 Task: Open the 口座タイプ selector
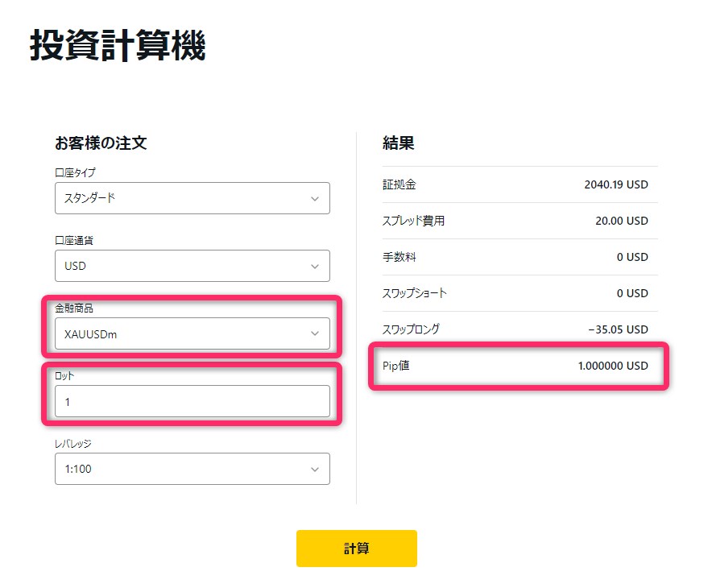click(x=192, y=198)
